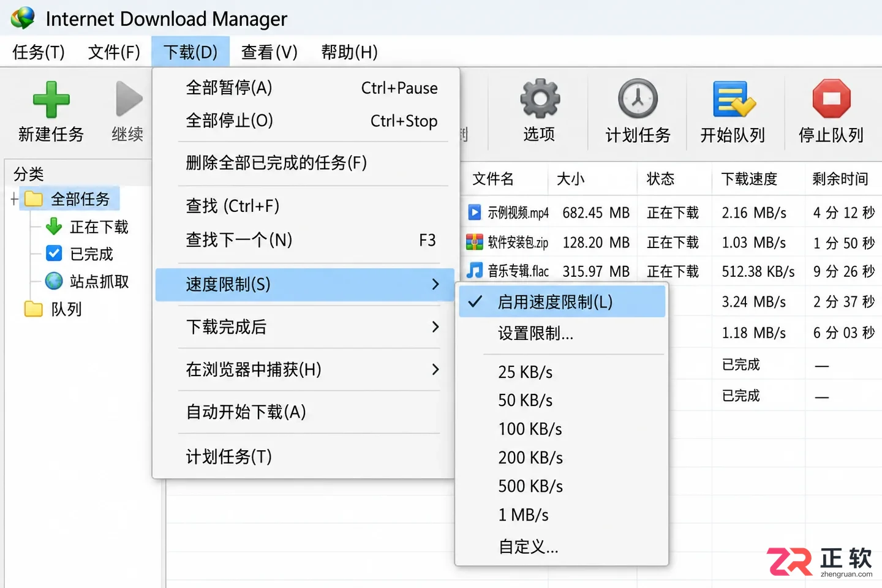This screenshot has width=882, height=588.
Task: Click the 315.97 MB size cell
Action: 596,271
